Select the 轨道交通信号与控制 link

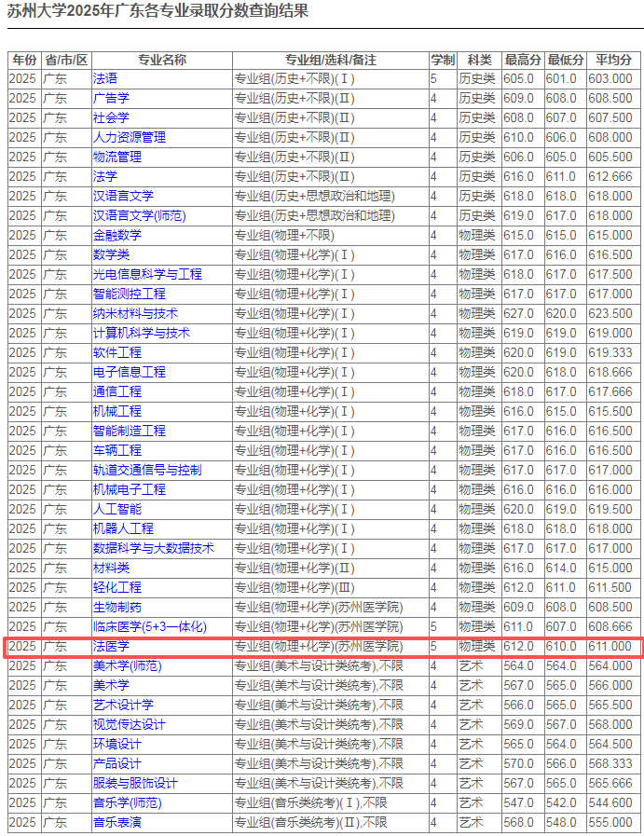click(x=146, y=470)
